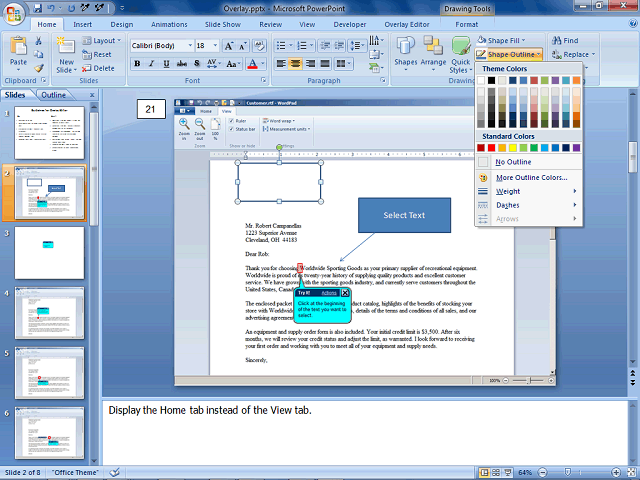640x480 pixels.
Task: Toggle Strikethrough formatting
Action: point(182,63)
